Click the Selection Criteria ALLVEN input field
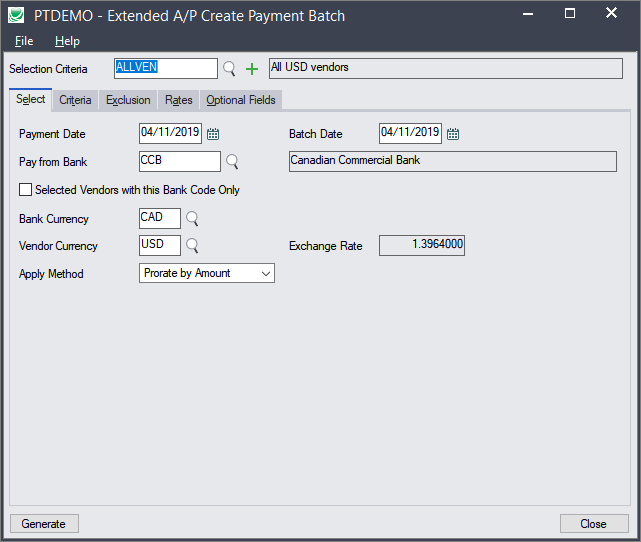Viewport: 641px width, 542px height. coord(165,68)
